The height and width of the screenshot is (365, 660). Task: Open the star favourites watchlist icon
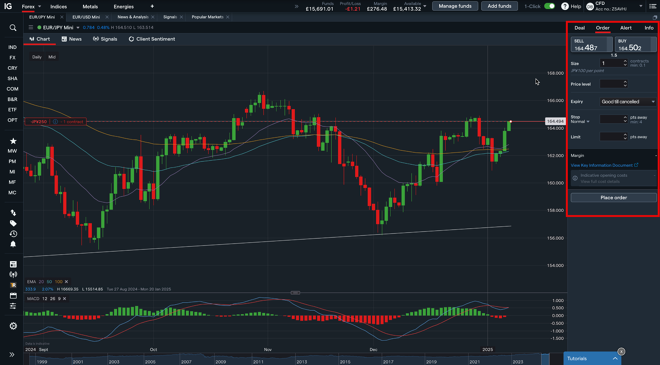[x=13, y=141]
